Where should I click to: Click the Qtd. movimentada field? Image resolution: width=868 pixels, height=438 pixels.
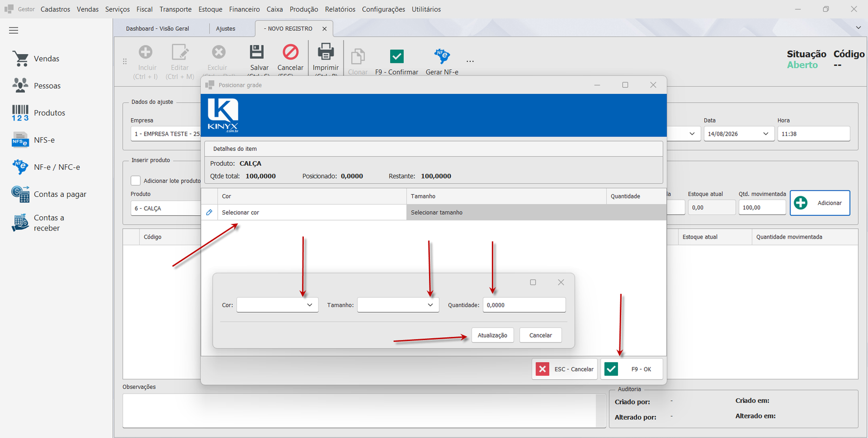762,208
